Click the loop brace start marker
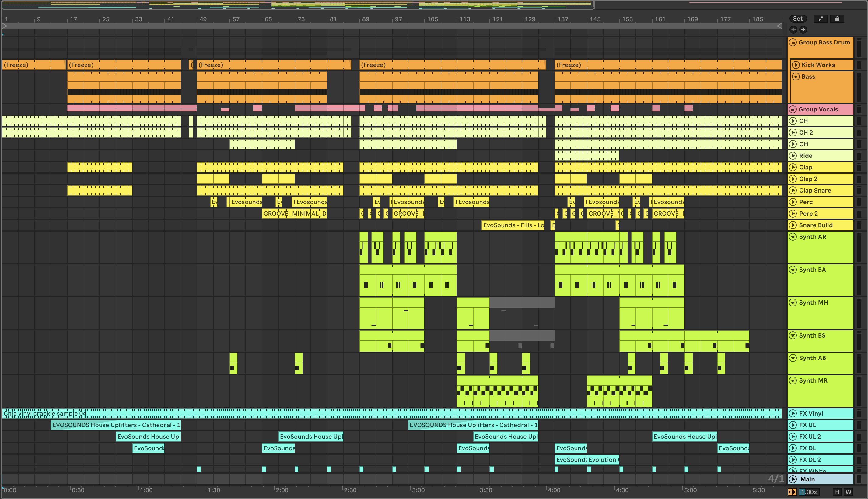 pos(5,26)
